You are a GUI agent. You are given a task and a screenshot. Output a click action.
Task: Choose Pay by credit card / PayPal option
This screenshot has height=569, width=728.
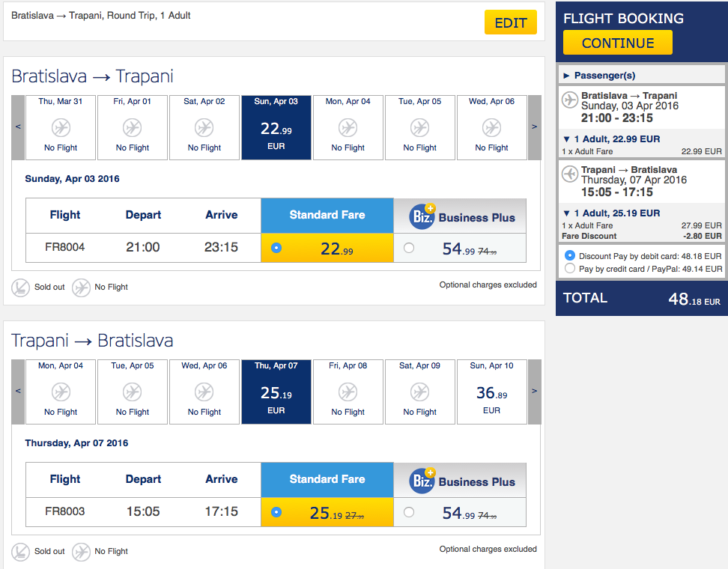[570, 268]
